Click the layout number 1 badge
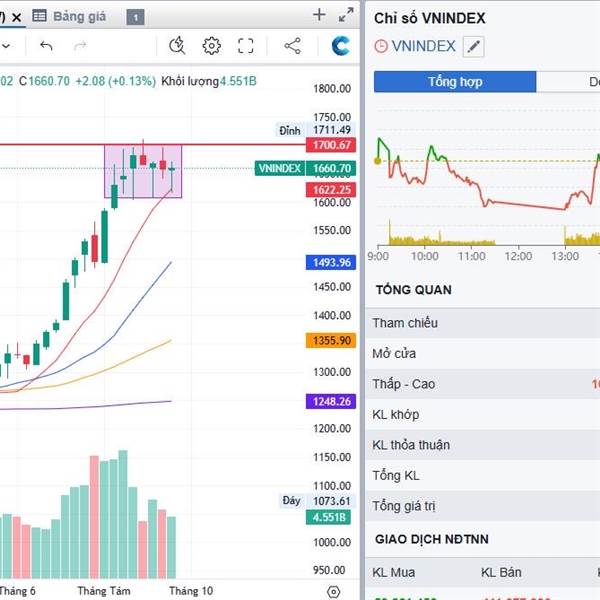 136,17
